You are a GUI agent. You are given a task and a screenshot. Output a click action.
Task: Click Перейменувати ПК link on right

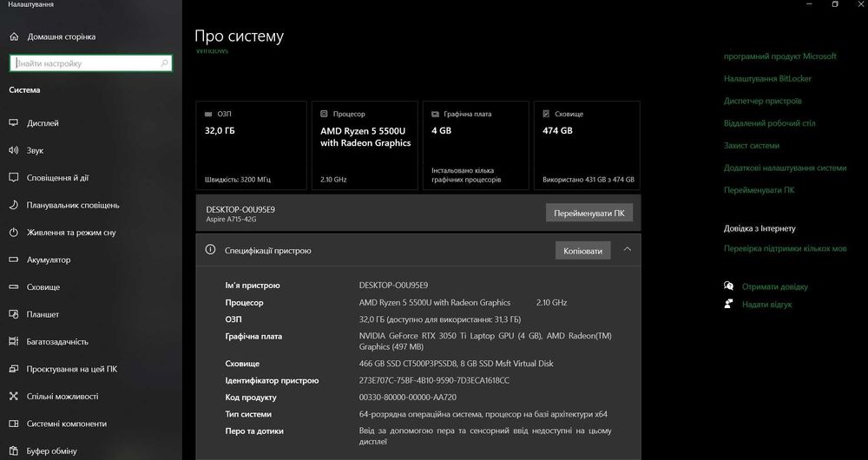coord(759,190)
